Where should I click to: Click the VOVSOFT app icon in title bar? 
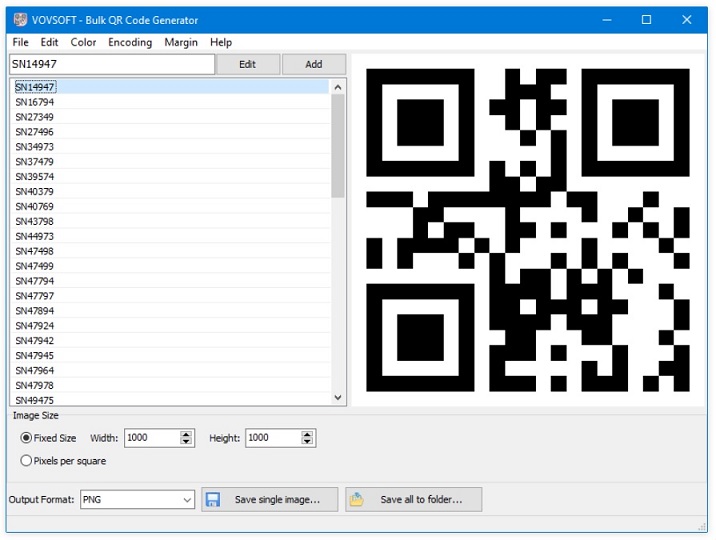(x=20, y=20)
